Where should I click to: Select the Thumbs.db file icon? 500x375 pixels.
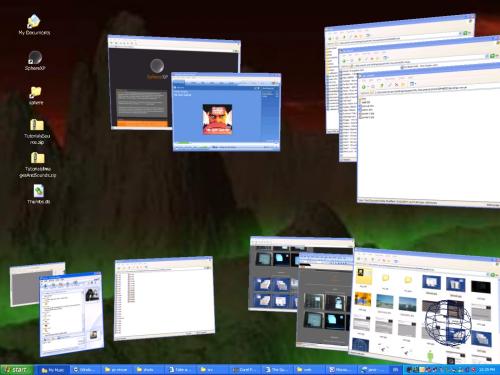coord(39,194)
